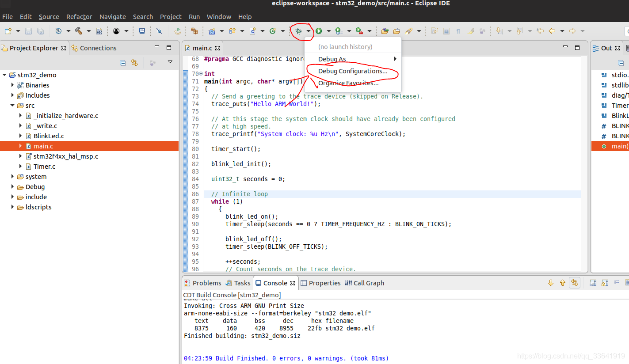Collapse the stm32_demo project node
Viewport: 629px width, 364px height.
(4, 75)
